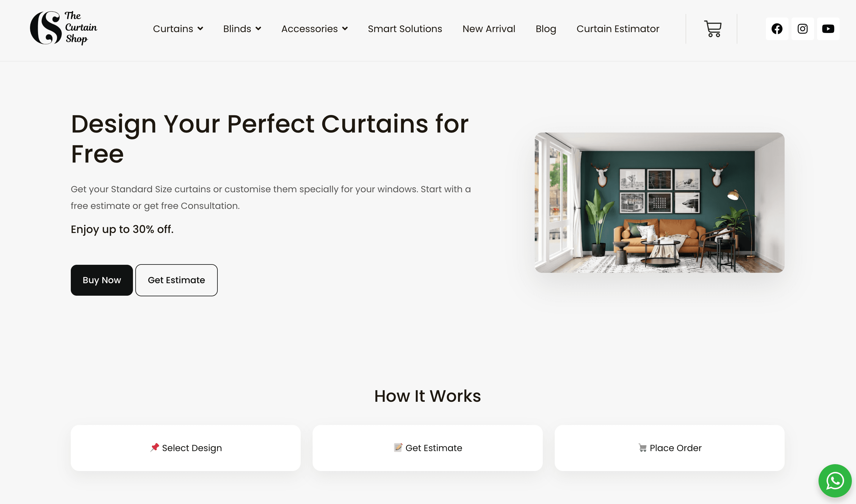856x504 pixels.
Task: Expand the Accessories dropdown menu
Action: pos(314,29)
